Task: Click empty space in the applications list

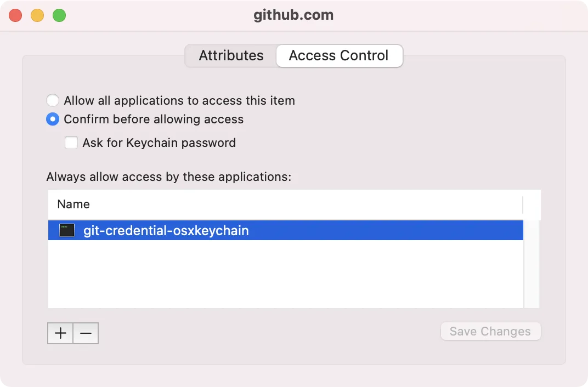Action: [285, 274]
